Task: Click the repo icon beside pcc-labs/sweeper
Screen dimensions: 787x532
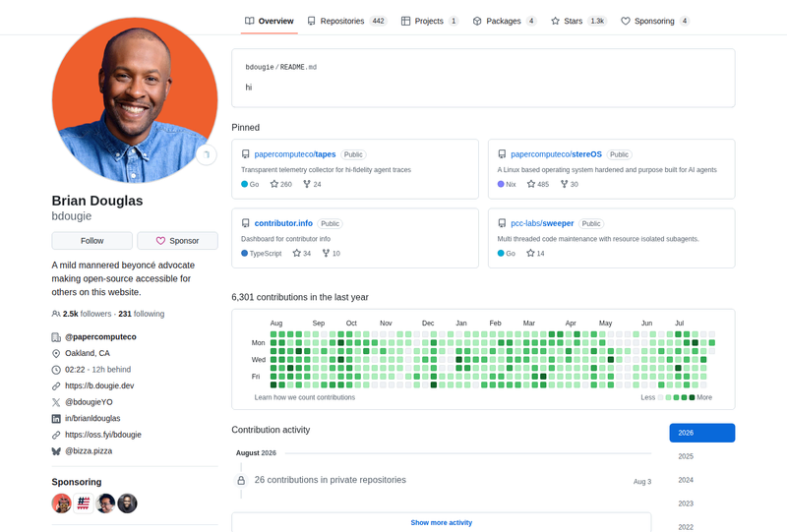Action: point(502,223)
